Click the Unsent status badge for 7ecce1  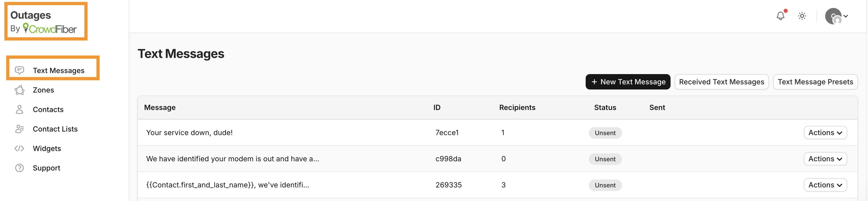pyautogui.click(x=605, y=133)
